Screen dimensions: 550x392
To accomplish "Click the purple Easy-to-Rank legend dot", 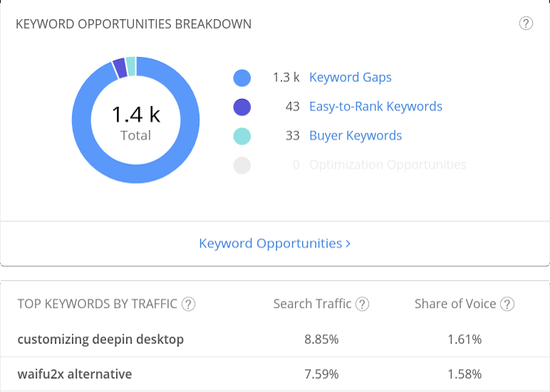I will [x=242, y=107].
